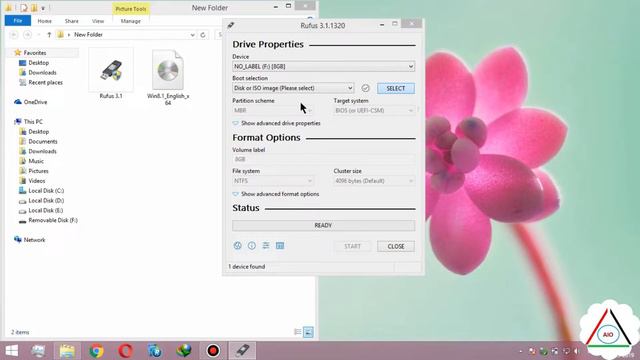Switch Explorer to large icons view
This screenshot has width=640, height=360.
[308, 332]
